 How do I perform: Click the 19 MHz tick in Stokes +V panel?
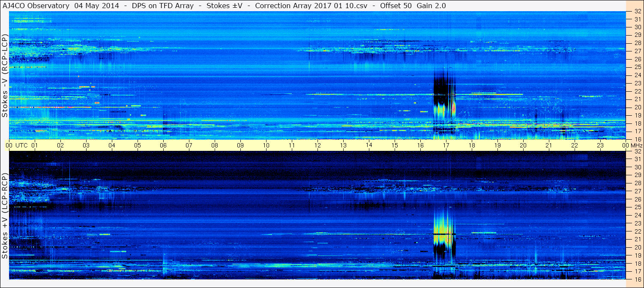pos(637,255)
